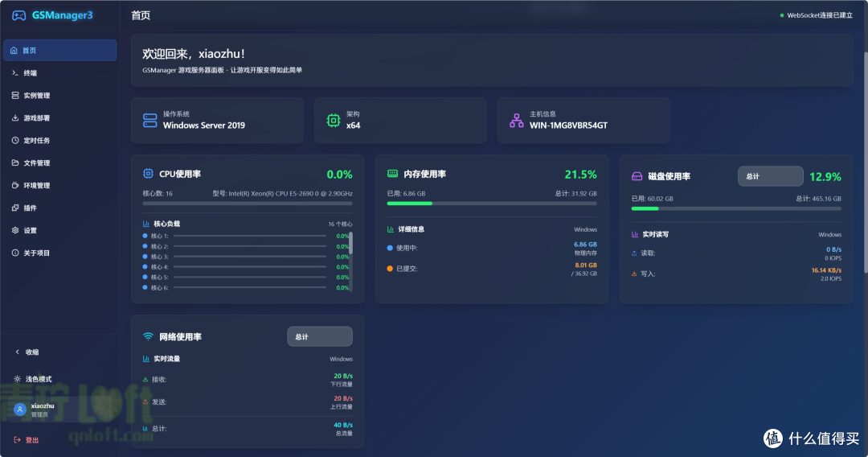Screen dimensions: 868x457
Task: Open the 终端 terminal page
Action: [x=59, y=73]
